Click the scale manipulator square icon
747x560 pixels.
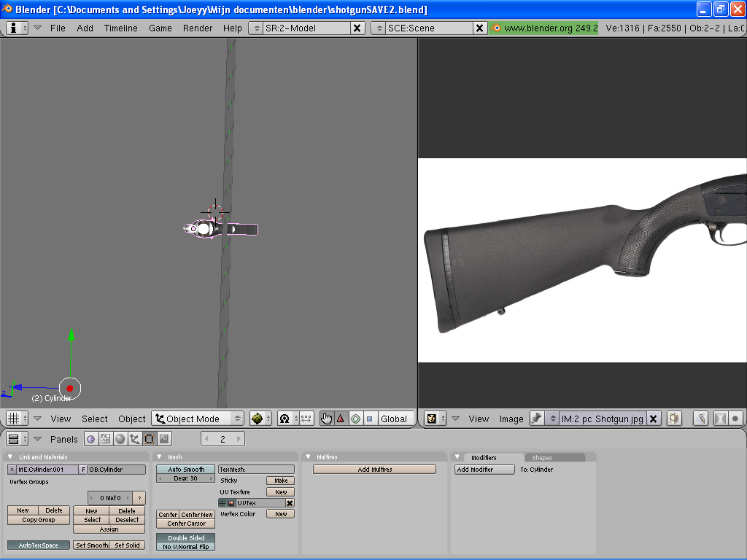point(369,419)
